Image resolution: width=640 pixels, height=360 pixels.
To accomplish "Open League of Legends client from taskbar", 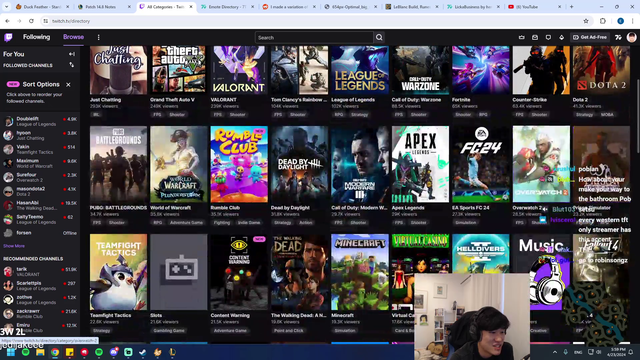I will [x=172, y=352].
